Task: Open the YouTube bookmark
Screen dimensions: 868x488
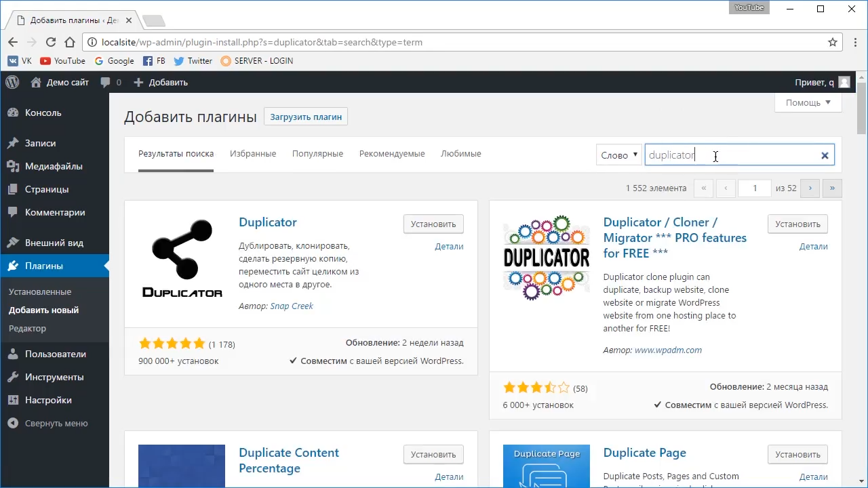Action: point(63,60)
